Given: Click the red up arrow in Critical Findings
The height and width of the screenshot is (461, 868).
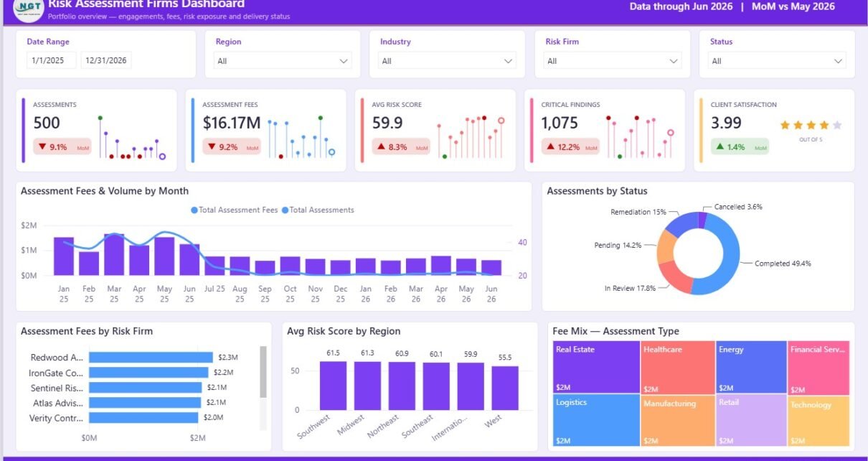Looking at the screenshot, I should tap(550, 147).
